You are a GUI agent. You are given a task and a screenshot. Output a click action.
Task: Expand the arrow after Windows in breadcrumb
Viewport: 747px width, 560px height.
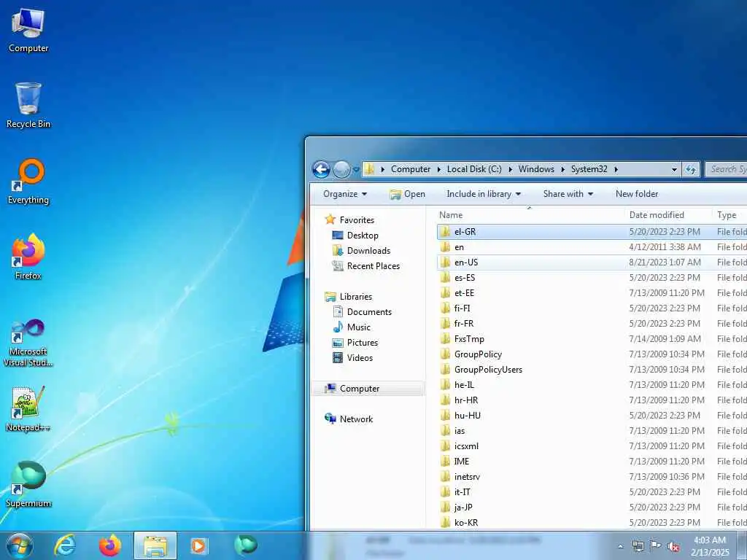(x=562, y=169)
